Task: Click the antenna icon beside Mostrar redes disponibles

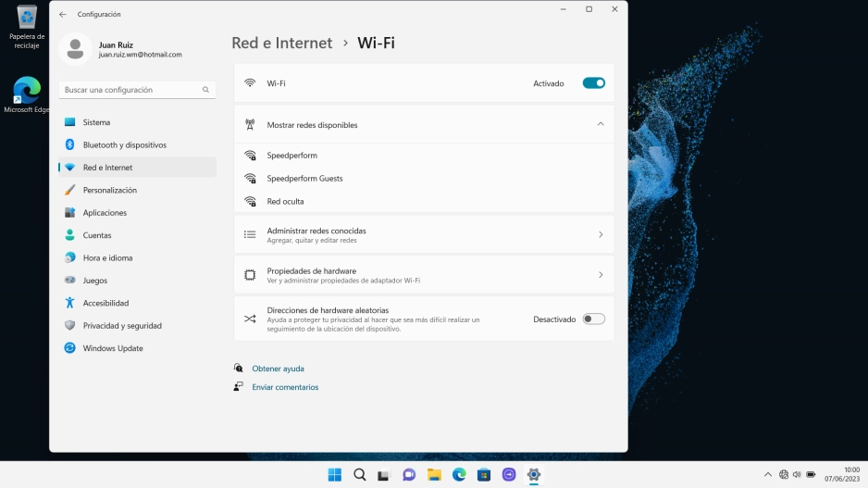Action: (x=250, y=125)
